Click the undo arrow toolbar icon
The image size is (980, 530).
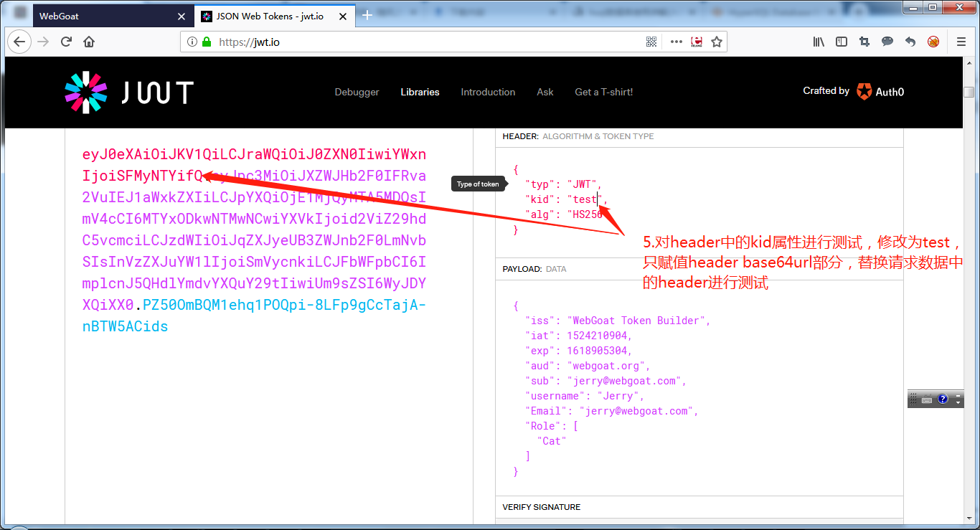pos(910,42)
